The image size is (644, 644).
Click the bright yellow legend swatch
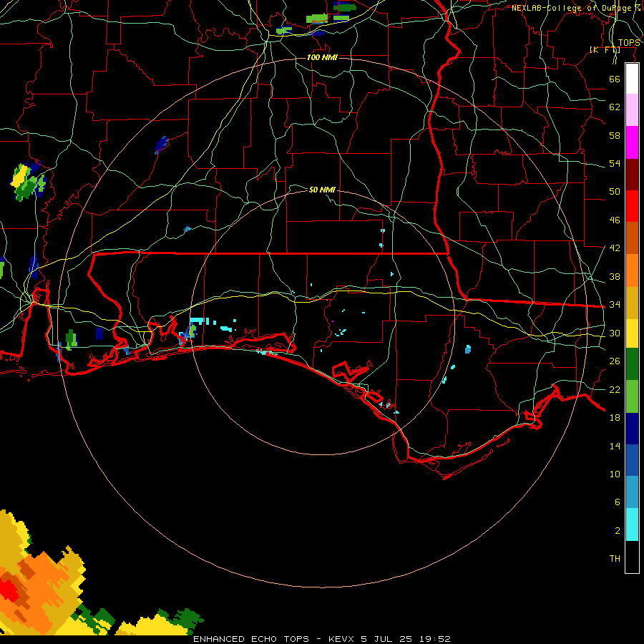(632, 333)
